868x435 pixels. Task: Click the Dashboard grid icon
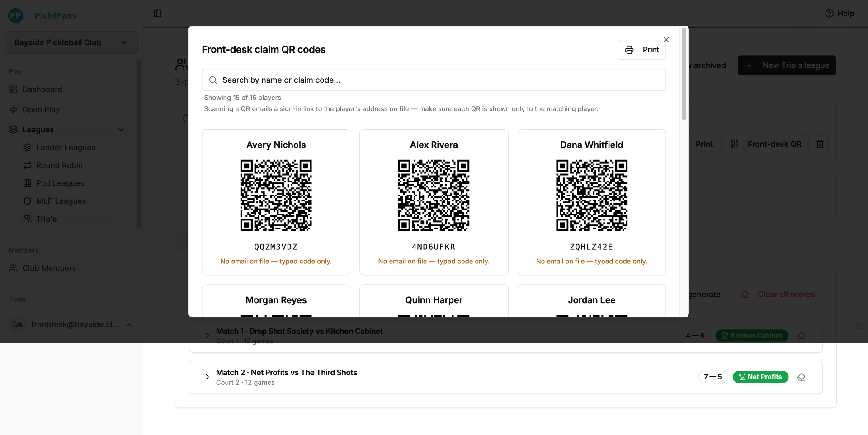[x=14, y=89]
